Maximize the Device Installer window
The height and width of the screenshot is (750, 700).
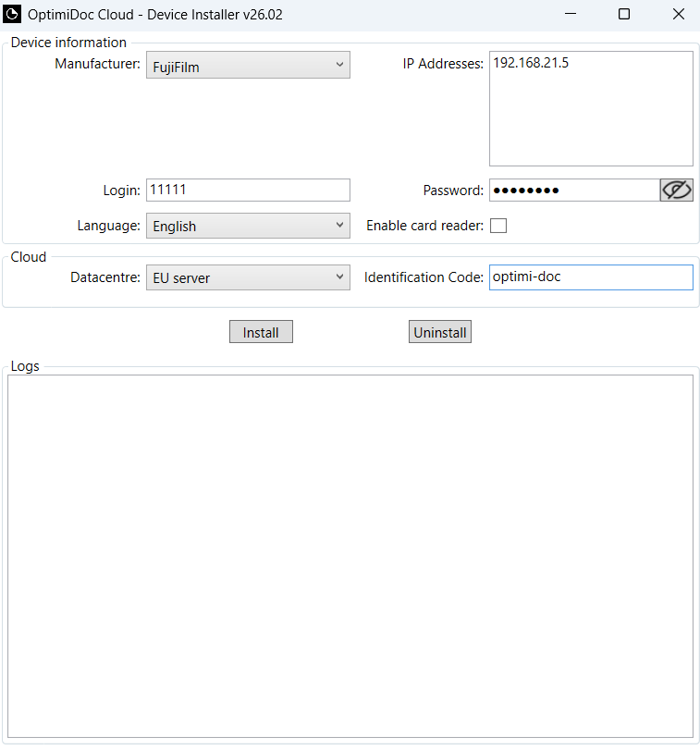click(x=624, y=14)
